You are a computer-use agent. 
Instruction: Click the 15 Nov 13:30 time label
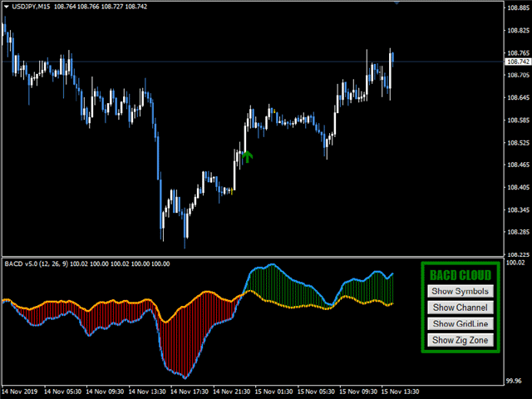click(x=401, y=392)
